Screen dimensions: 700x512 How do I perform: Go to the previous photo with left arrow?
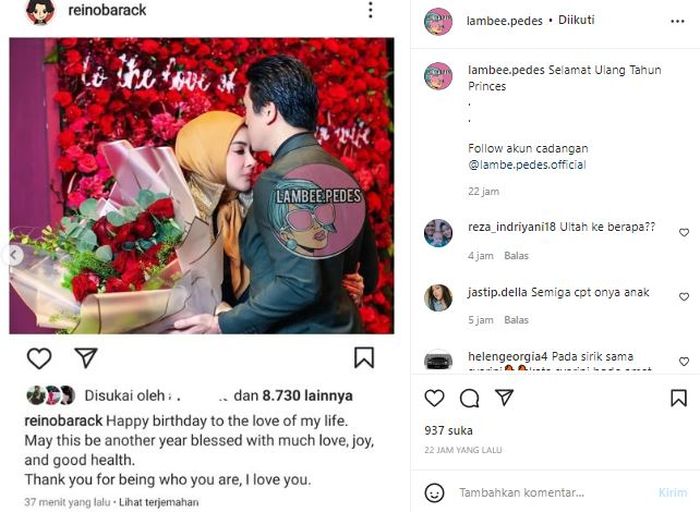pos(13,255)
